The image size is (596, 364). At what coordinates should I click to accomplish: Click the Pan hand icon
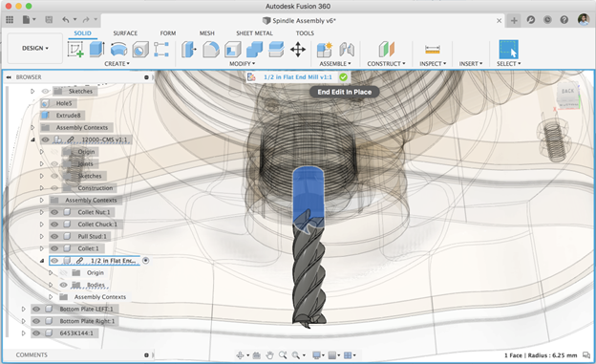pos(269,355)
